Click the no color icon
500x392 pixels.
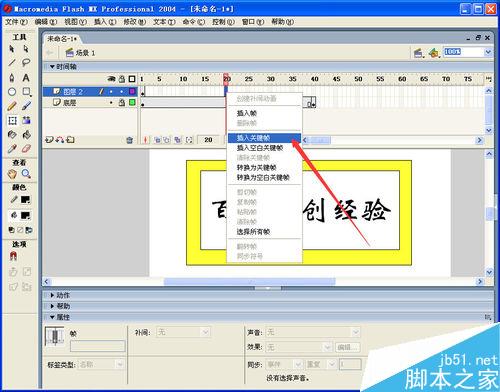click(x=20, y=230)
